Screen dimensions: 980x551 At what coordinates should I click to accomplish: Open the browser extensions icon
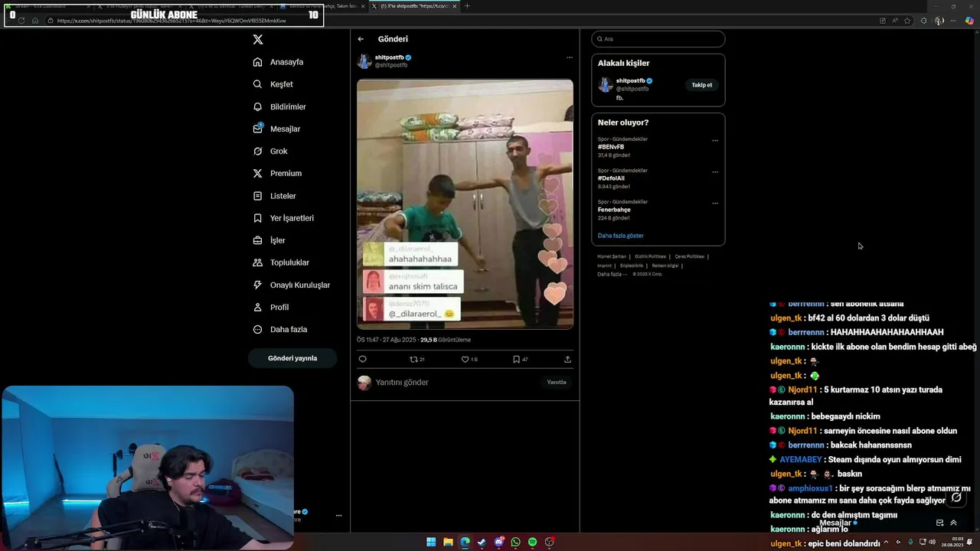[923, 21]
